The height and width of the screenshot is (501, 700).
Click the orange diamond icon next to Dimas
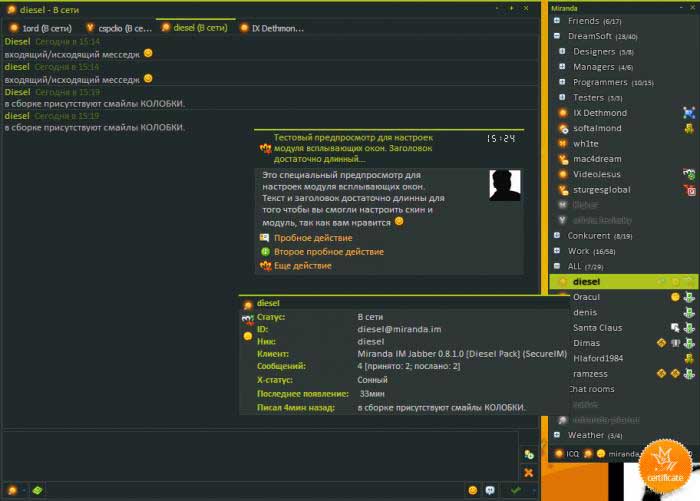662,343
